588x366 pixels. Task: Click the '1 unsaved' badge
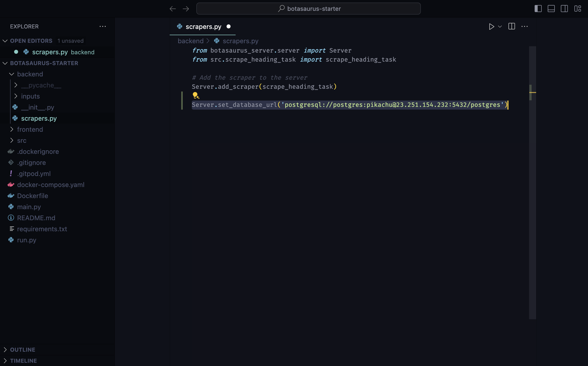(70, 41)
